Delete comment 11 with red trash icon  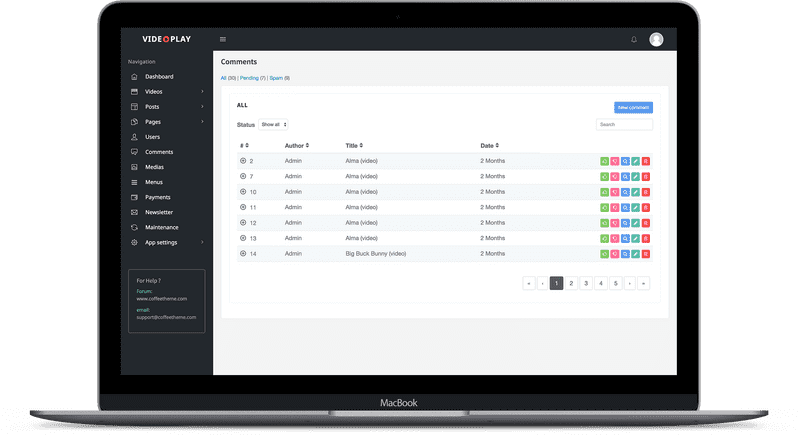click(645, 208)
